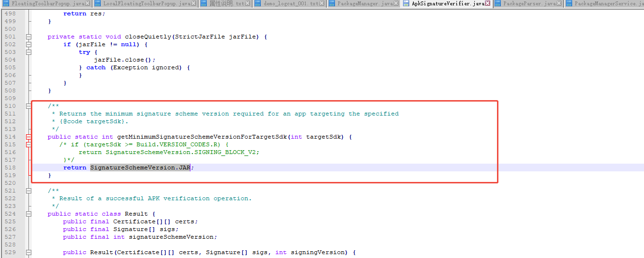Screen dimensions: 644x258
Task: Close the FloatingToolbarPopup.java tab
Action: tap(87, 4)
